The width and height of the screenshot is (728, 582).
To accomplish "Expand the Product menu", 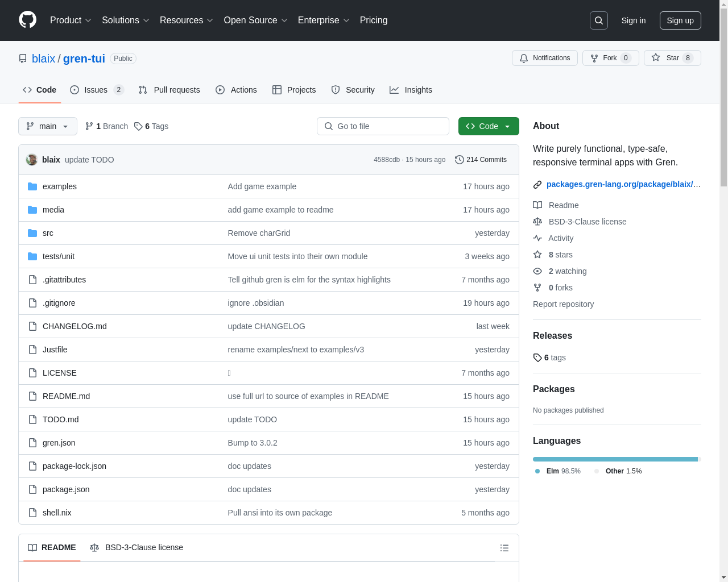I will (71, 20).
